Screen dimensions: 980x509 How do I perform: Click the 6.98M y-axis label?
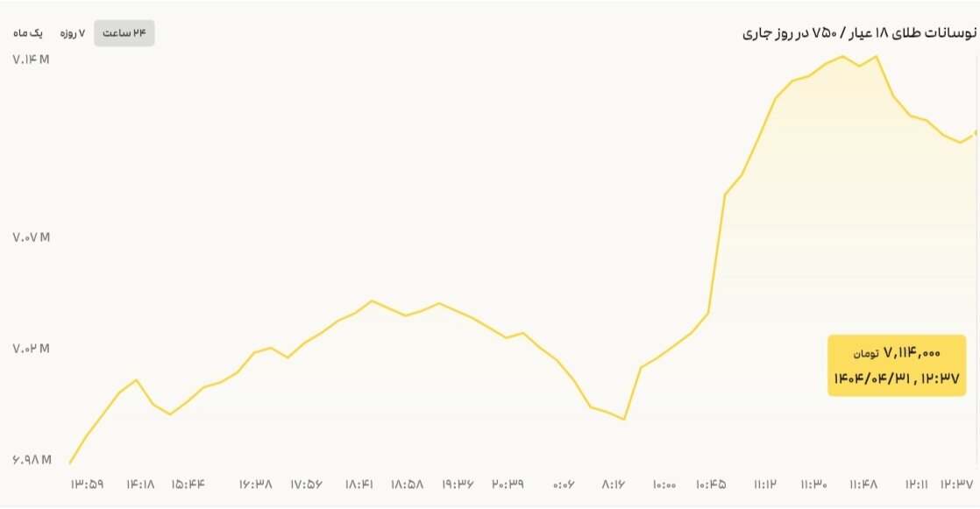(x=31, y=461)
